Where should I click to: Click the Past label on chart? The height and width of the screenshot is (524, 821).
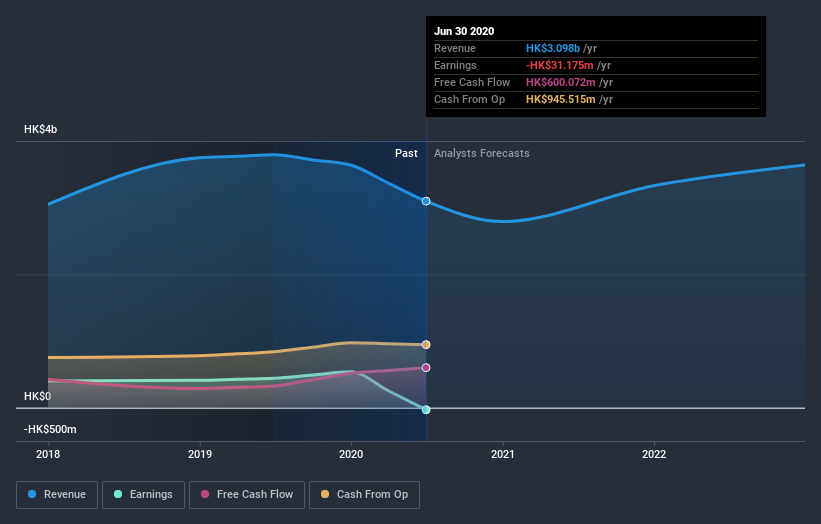tap(406, 153)
